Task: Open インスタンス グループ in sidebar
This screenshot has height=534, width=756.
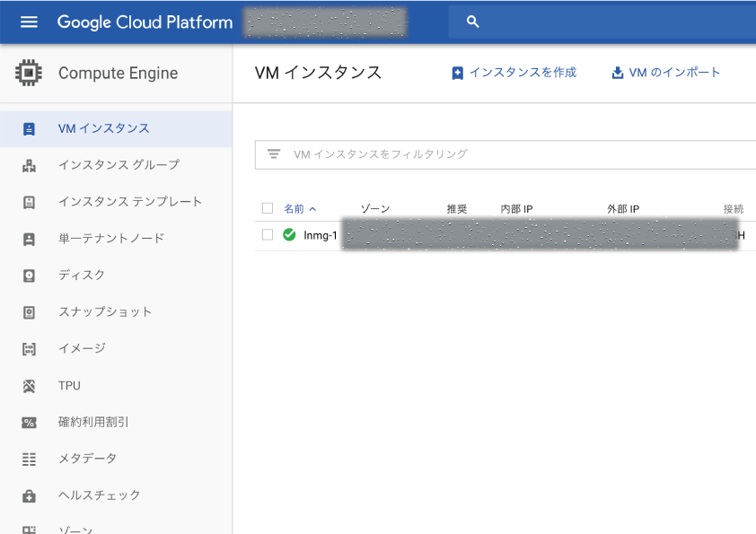Action: pyautogui.click(x=116, y=165)
